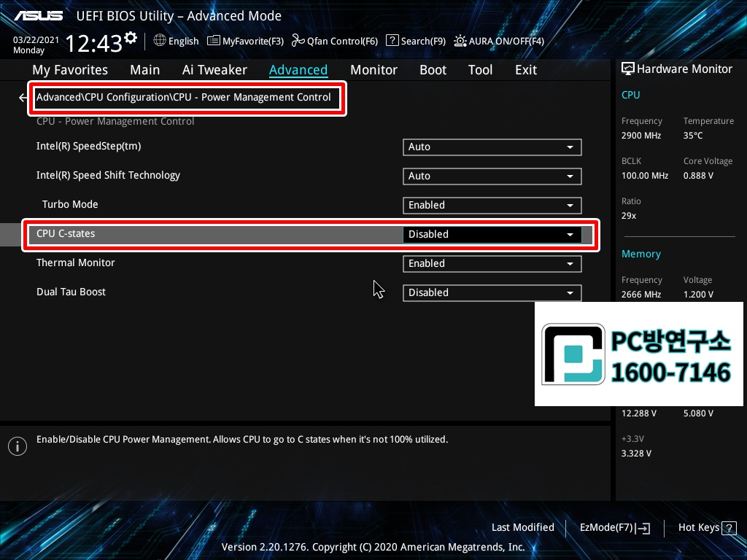This screenshot has height=560, width=747.
Task: Click the breadcrumb path Advanced\CPU Configuration
Action: [x=183, y=97]
